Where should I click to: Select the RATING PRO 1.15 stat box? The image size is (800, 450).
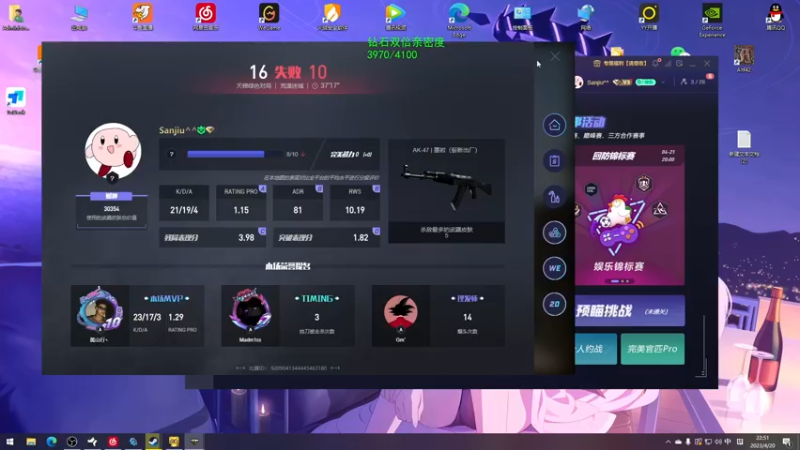click(241, 203)
